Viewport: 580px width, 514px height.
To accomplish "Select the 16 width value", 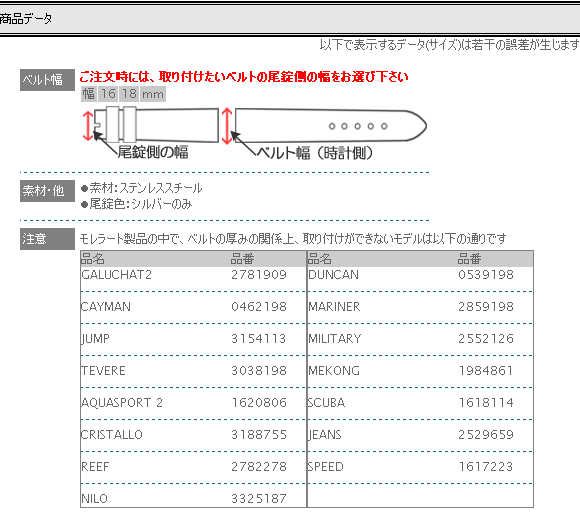I will coord(108,94).
